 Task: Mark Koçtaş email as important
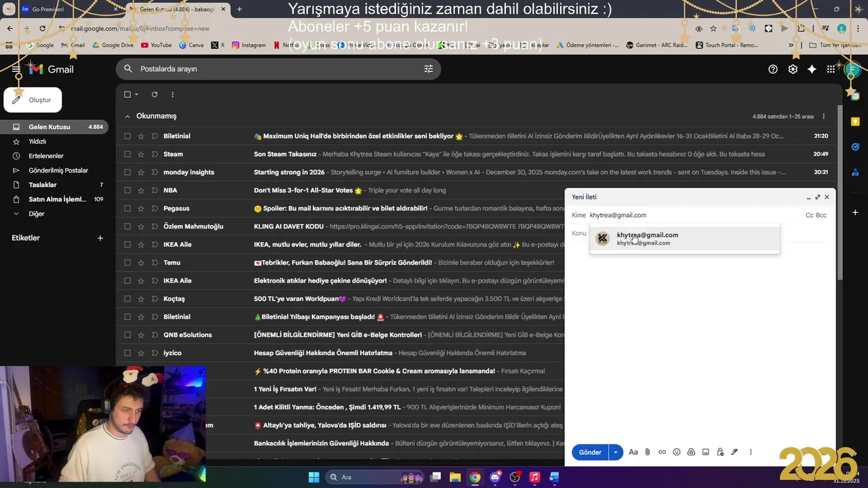click(155, 299)
